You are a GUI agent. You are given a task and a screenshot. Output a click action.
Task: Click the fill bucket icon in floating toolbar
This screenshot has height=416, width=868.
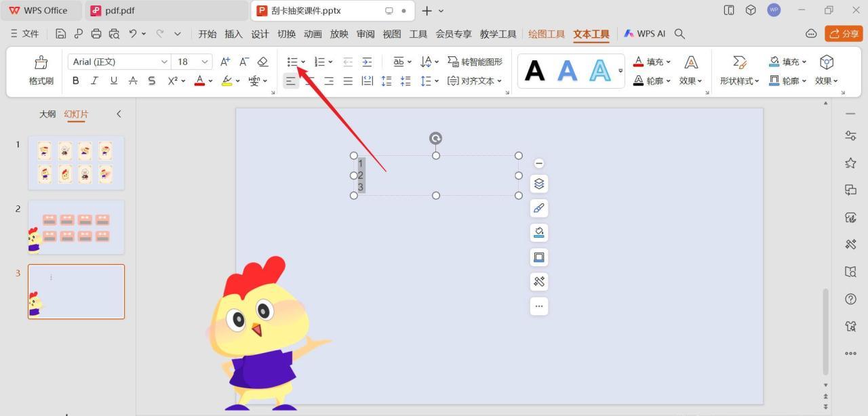(539, 232)
